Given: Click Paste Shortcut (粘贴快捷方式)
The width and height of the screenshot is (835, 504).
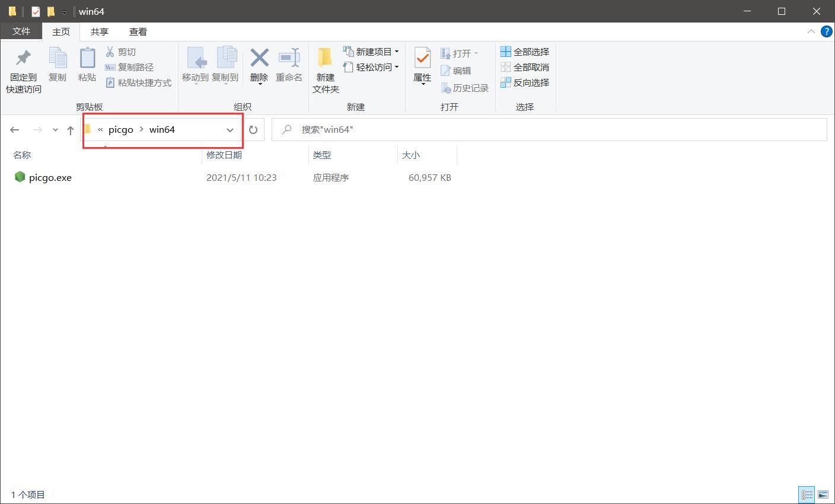Looking at the screenshot, I should (138, 83).
